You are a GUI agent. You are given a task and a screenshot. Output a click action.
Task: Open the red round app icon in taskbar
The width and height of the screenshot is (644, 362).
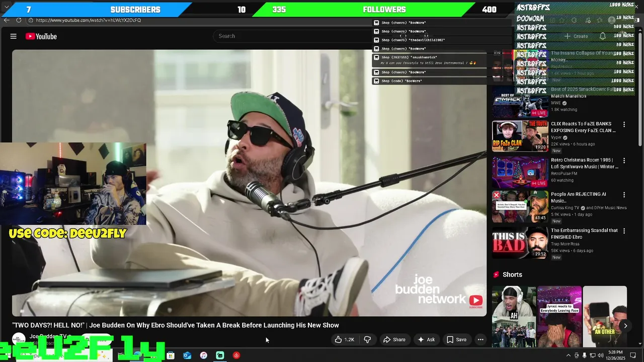(x=236, y=355)
